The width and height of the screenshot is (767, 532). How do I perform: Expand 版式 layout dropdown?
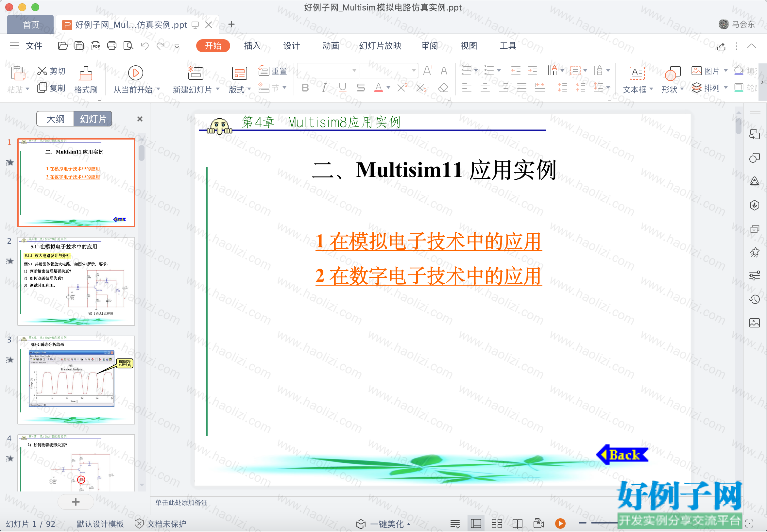pos(249,89)
